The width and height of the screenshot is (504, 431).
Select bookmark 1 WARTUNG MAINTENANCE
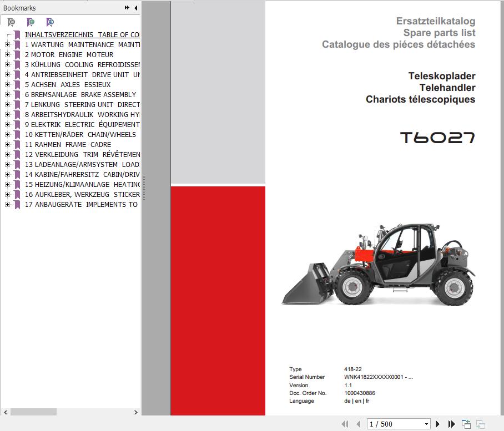point(82,44)
